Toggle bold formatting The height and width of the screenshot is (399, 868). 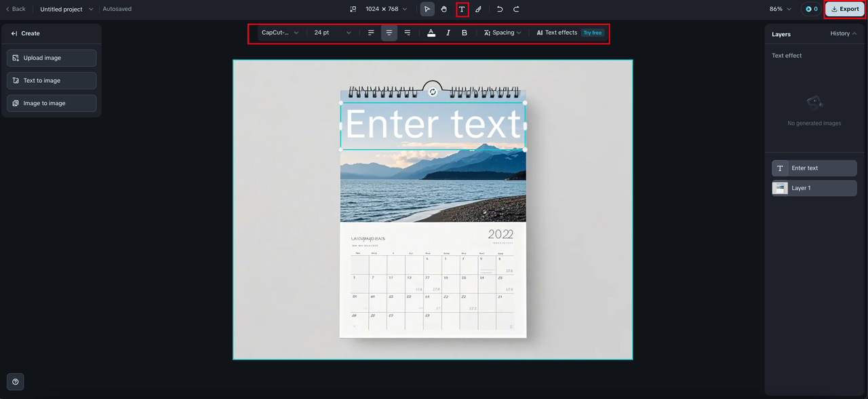coord(465,33)
